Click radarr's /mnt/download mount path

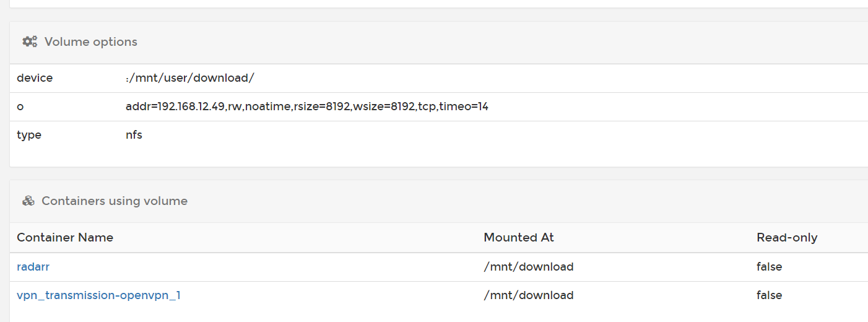(x=529, y=267)
